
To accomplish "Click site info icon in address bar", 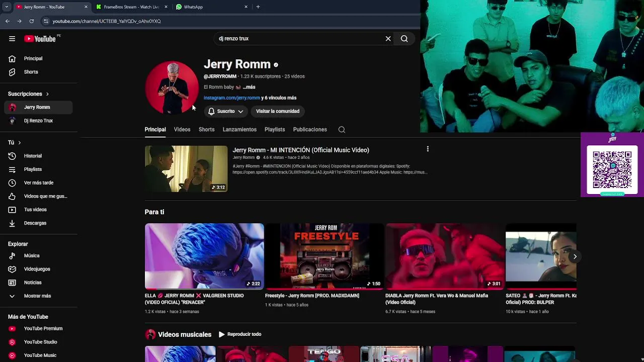I will (x=46, y=21).
